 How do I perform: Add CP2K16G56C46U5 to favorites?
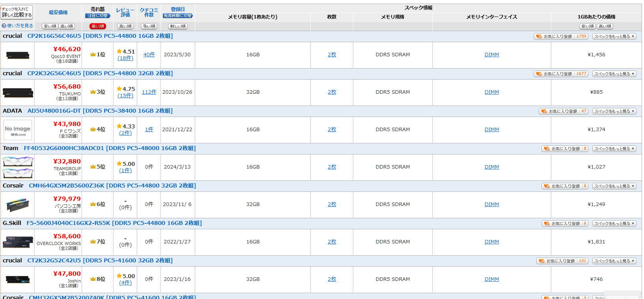[x=561, y=36]
